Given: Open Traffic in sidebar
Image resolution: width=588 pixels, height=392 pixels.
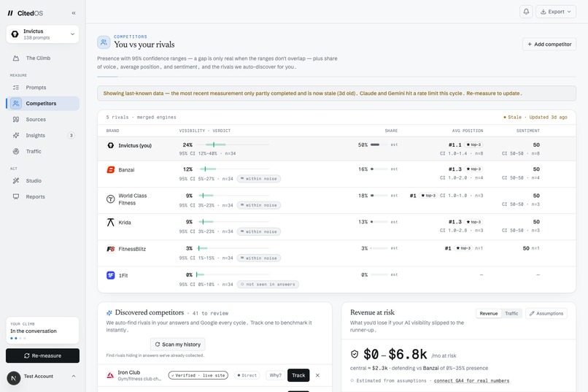Looking at the screenshot, I should click(42, 152).
